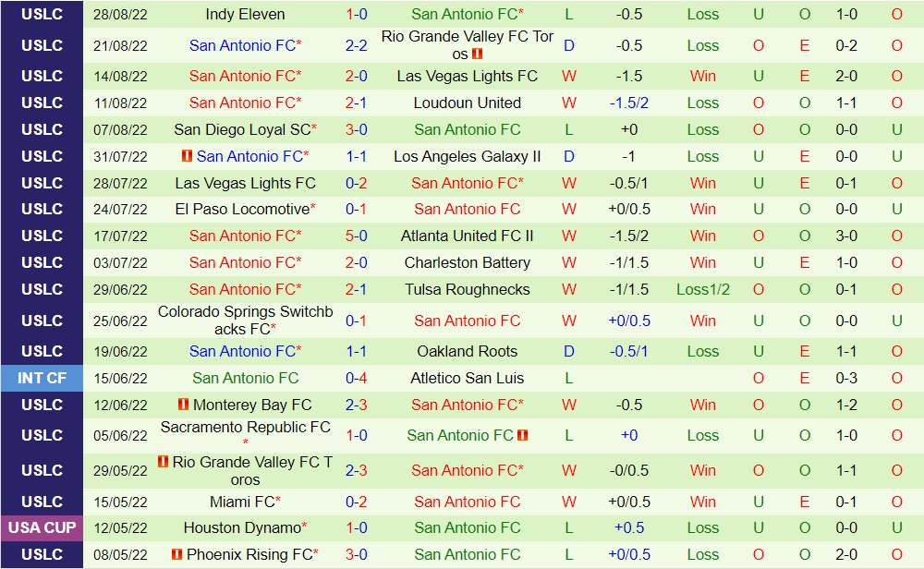Open Charleston Battery team page
The width and height of the screenshot is (924, 569).
pyautogui.click(x=467, y=262)
